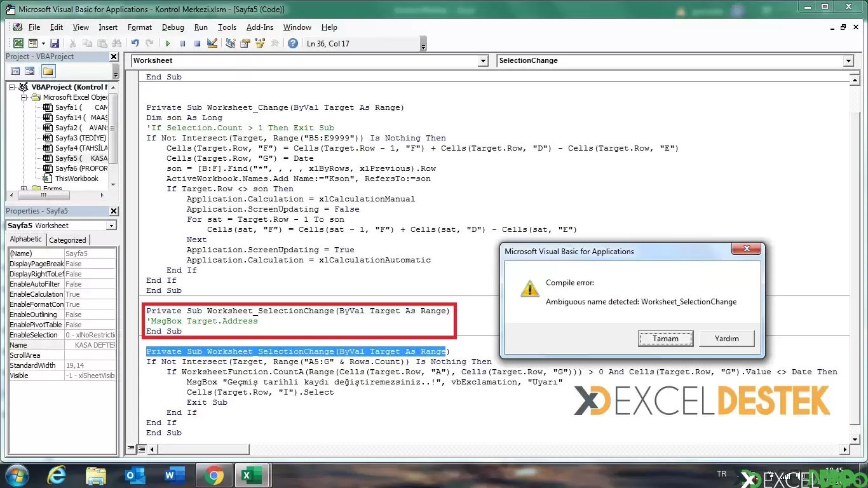Click the Windows Start button
Screen dimensions: 868x488
(x=17, y=476)
